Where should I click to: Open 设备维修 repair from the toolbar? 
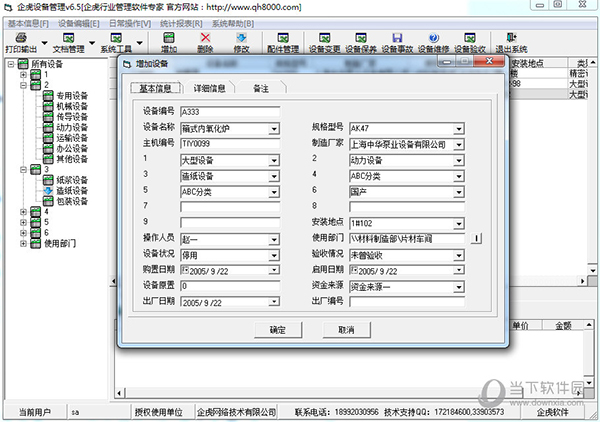pos(433,41)
